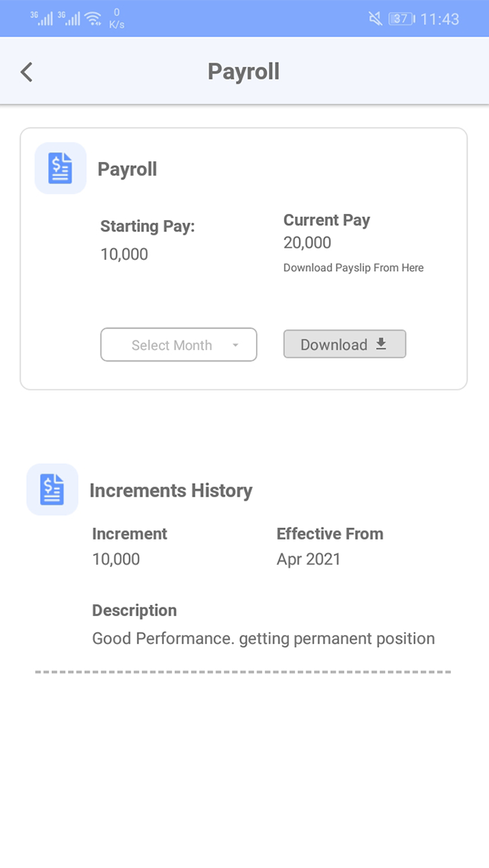Tap the Wi-Fi status icon
This screenshot has width=489, height=868.
point(93,18)
